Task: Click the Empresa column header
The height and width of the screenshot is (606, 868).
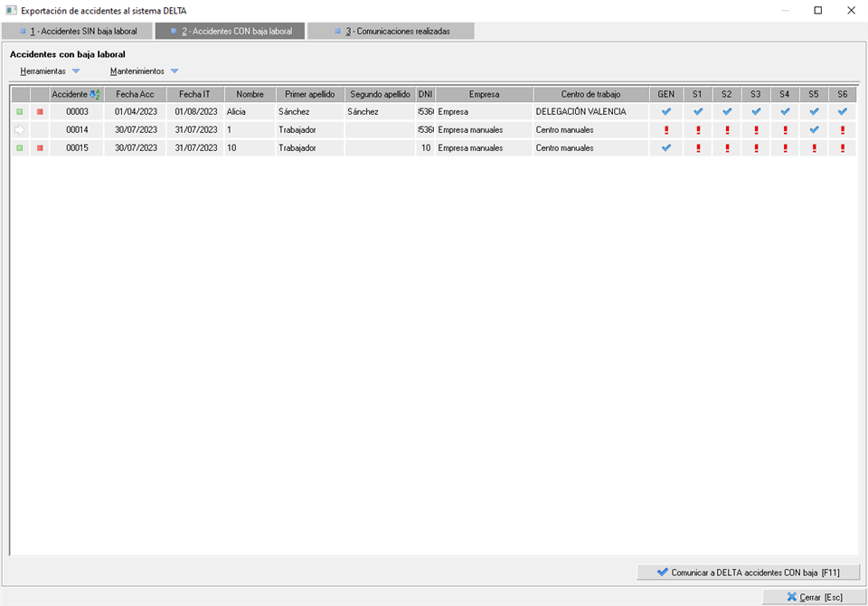Action: (484, 94)
